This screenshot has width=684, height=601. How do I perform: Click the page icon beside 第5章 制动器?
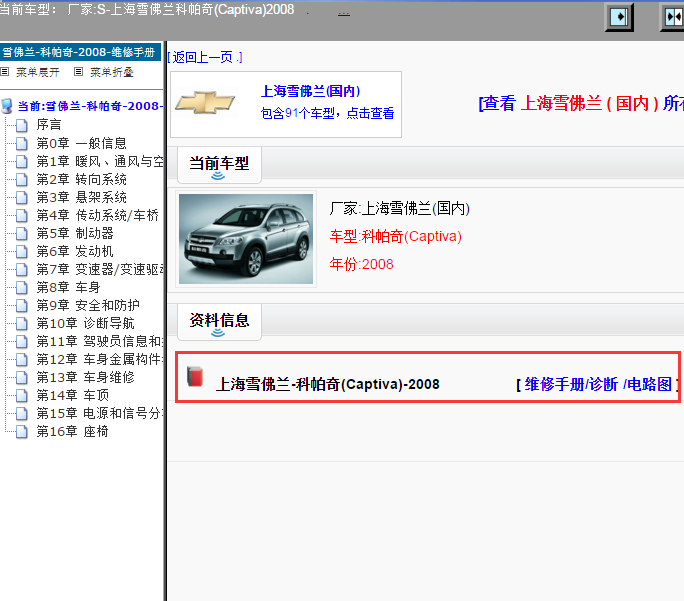(x=22, y=234)
